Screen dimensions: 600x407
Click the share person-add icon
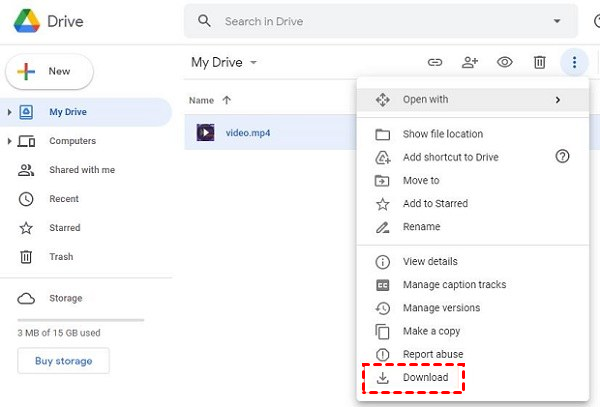pyautogui.click(x=470, y=62)
